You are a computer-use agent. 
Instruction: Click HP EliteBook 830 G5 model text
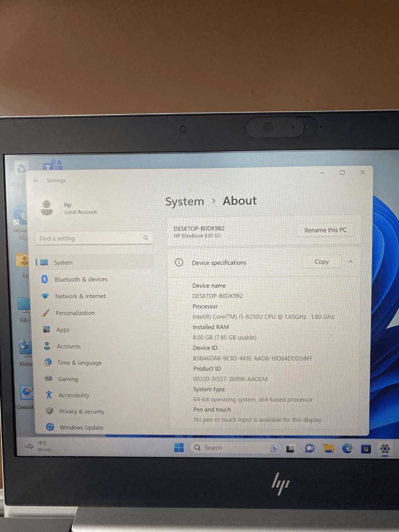pyautogui.click(x=197, y=236)
